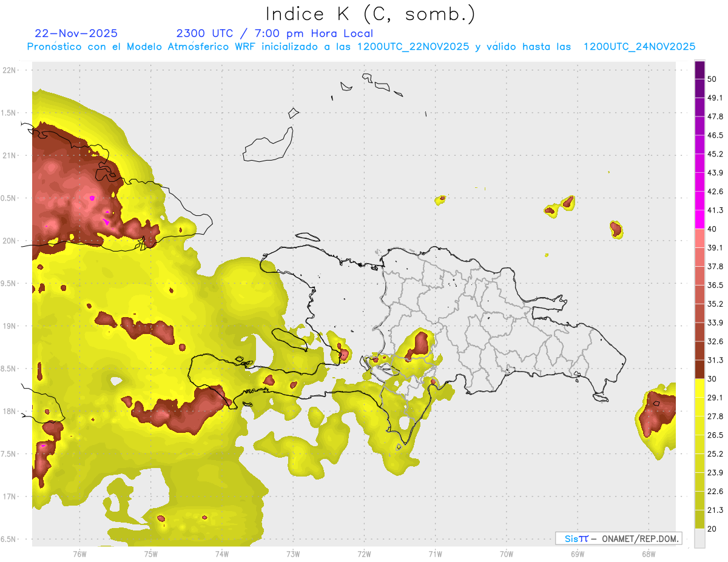Click the "45.2" colorbar value

pyautogui.click(x=715, y=154)
